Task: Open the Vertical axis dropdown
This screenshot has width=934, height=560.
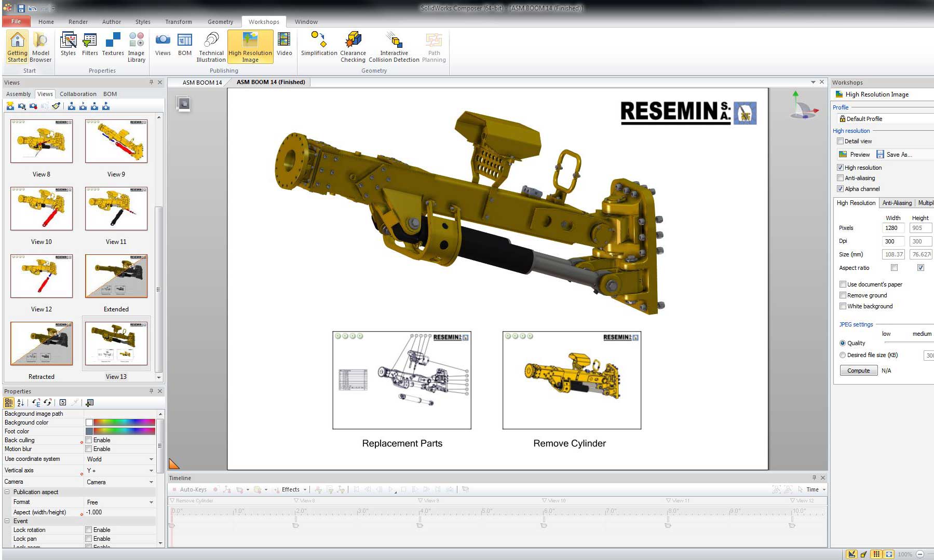Action: (x=151, y=471)
